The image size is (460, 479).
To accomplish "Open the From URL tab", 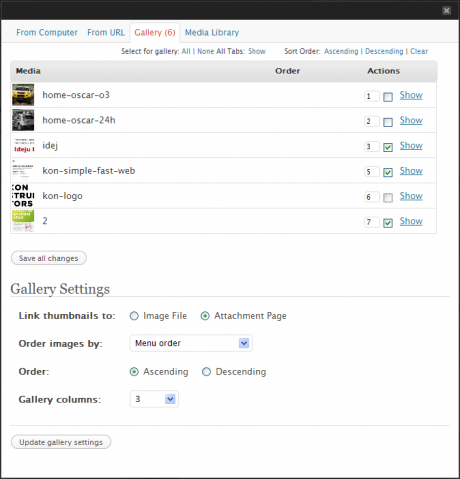I will coord(106,33).
